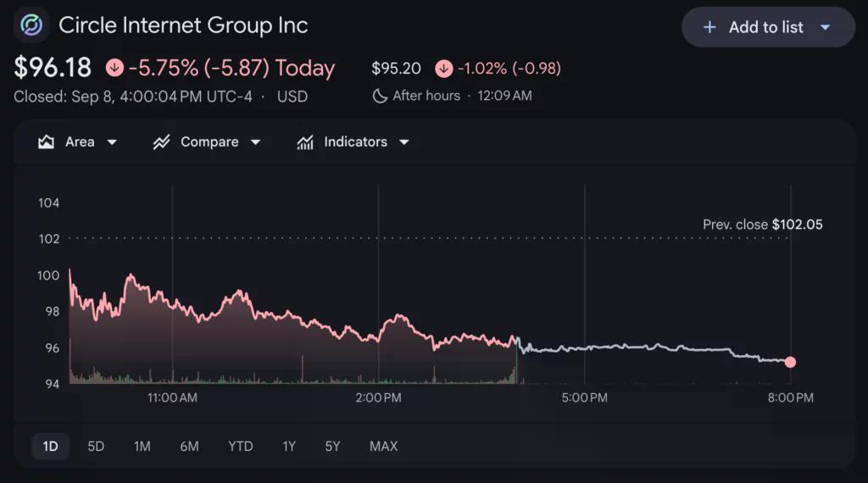
Task: Click the Area chart type icon
Action: pos(46,142)
